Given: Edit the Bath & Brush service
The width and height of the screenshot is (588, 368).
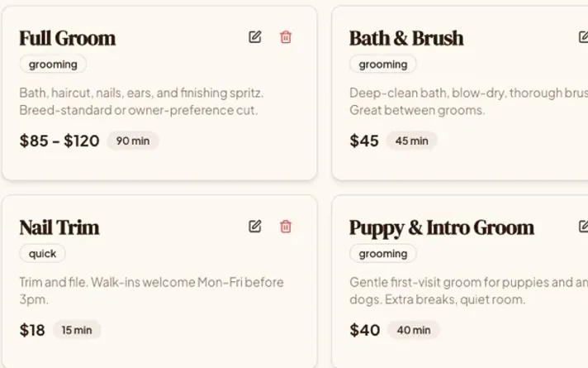Looking at the screenshot, I should (x=583, y=37).
